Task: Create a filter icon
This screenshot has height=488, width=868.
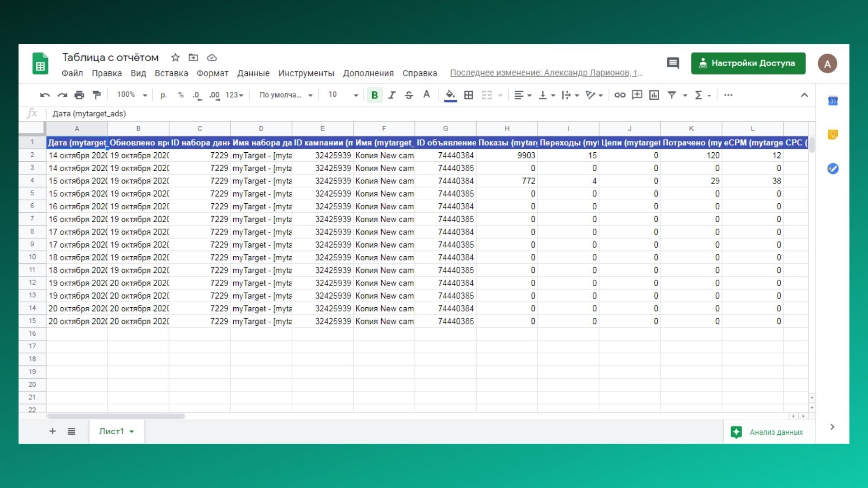Action: click(672, 95)
